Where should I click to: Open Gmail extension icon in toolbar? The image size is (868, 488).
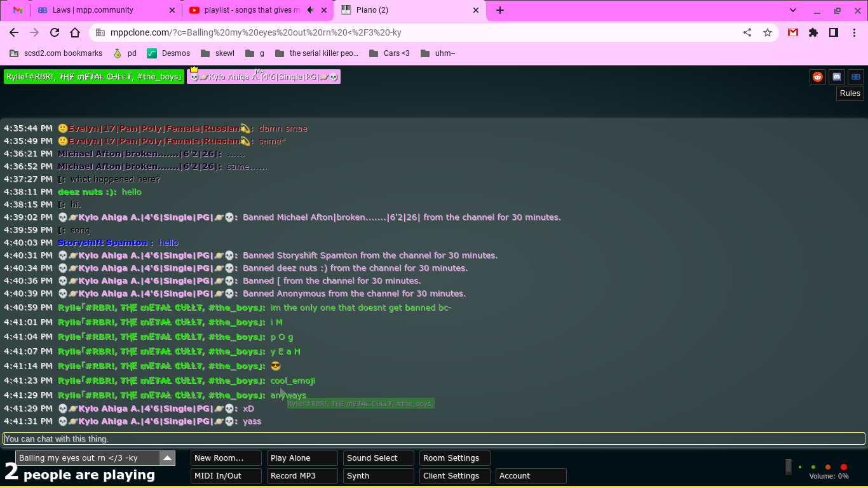[793, 32]
